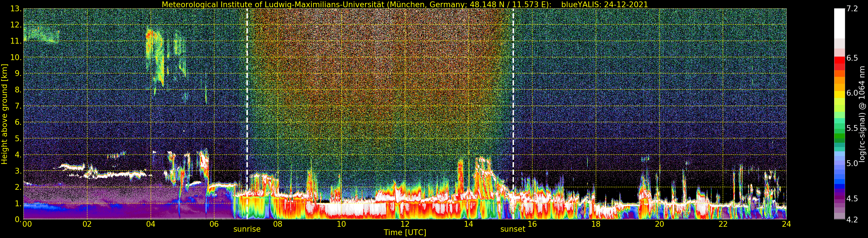Click the 00 tick on the time axis
868x238 pixels.
[27, 224]
